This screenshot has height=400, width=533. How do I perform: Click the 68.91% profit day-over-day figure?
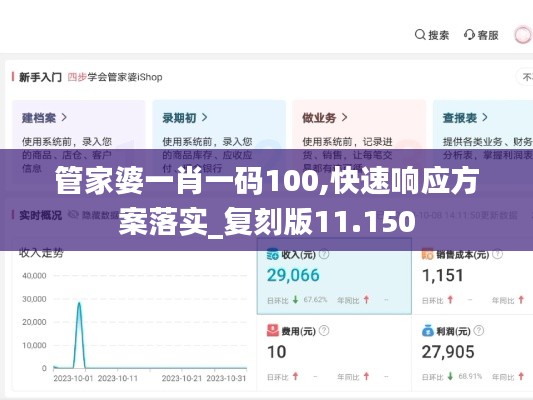(x=470, y=377)
